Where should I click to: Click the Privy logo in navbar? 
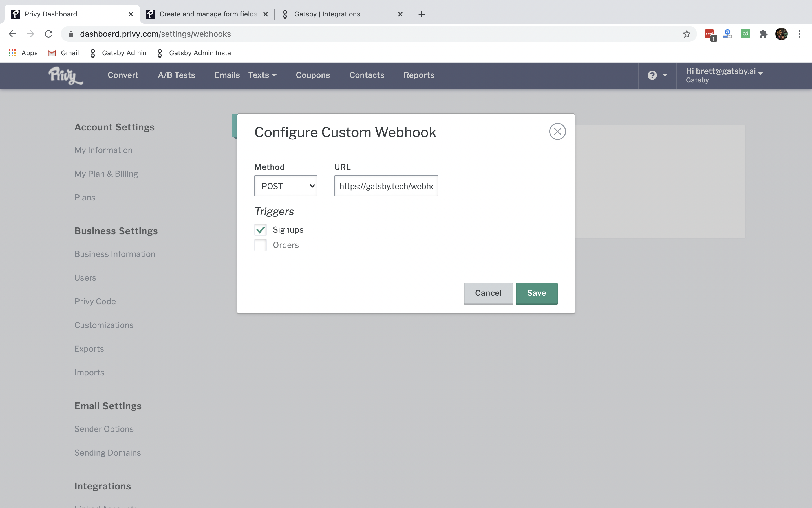point(65,75)
